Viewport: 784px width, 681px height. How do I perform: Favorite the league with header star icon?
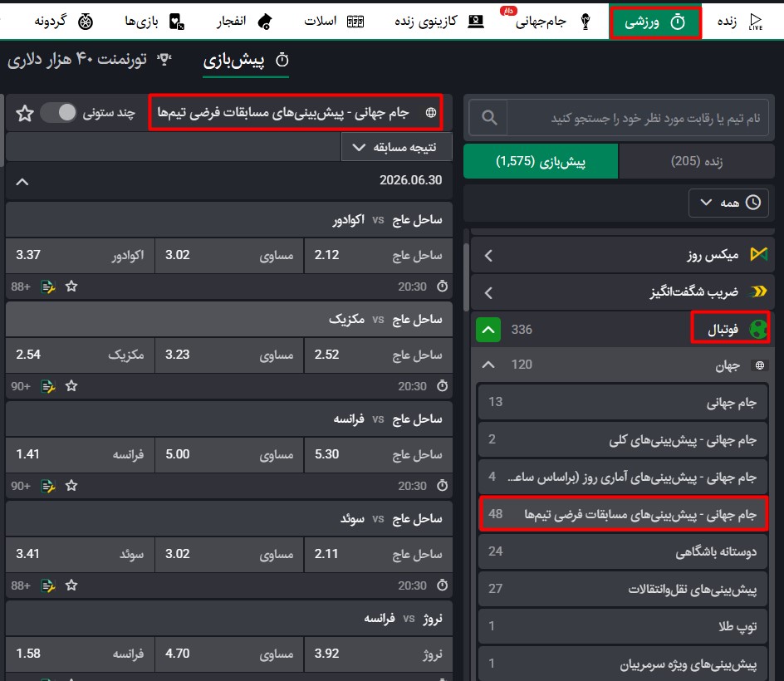pos(25,114)
